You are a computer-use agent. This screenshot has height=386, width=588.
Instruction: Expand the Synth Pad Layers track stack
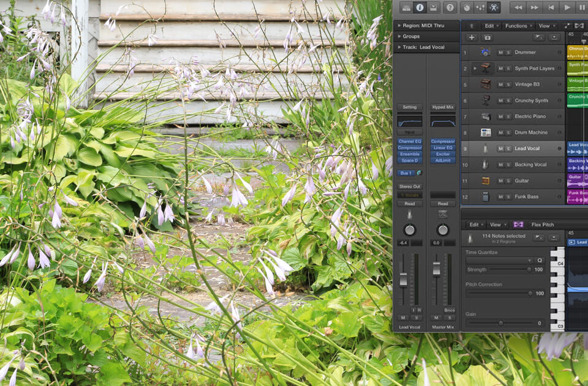point(474,69)
